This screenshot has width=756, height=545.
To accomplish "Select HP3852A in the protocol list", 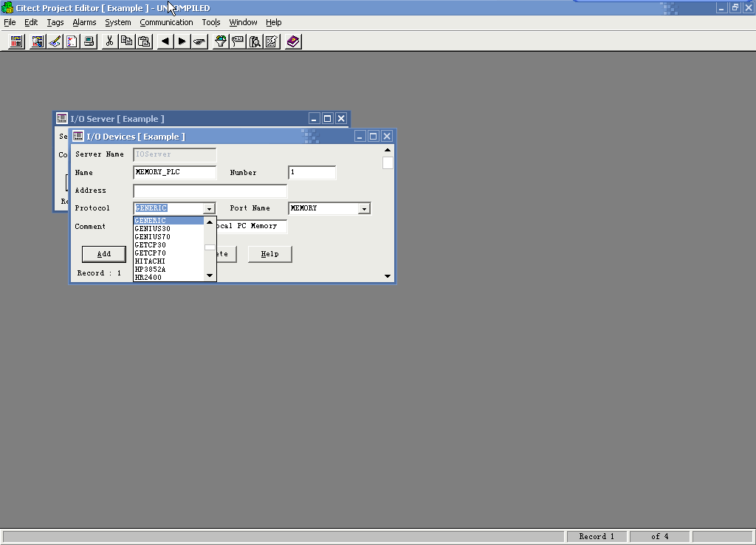I will (169, 269).
